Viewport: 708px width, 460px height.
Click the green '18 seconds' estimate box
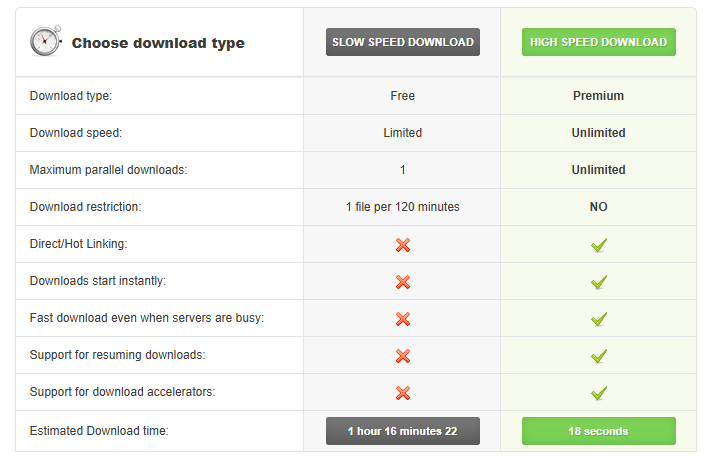(x=599, y=431)
